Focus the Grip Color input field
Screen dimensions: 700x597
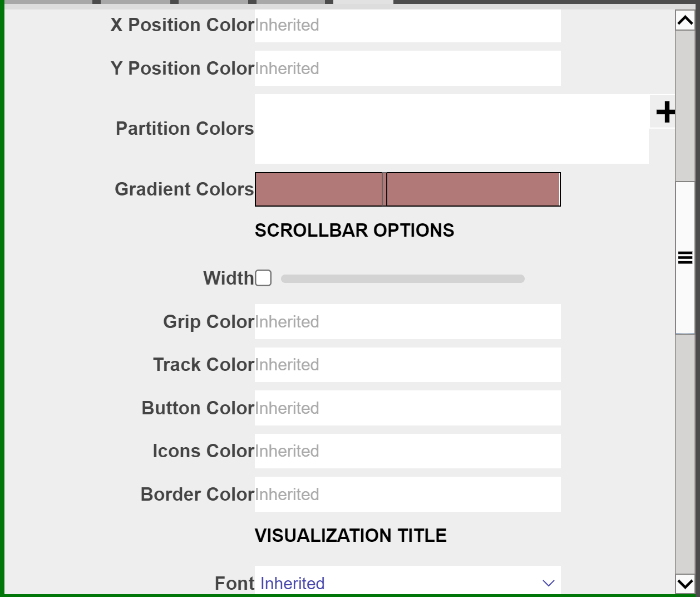pyautogui.click(x=407, y=322)
